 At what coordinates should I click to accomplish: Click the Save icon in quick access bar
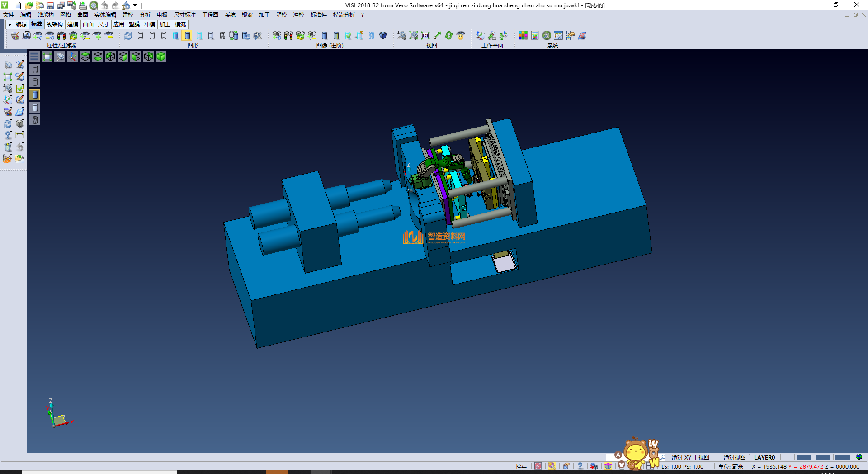[50, 5]
